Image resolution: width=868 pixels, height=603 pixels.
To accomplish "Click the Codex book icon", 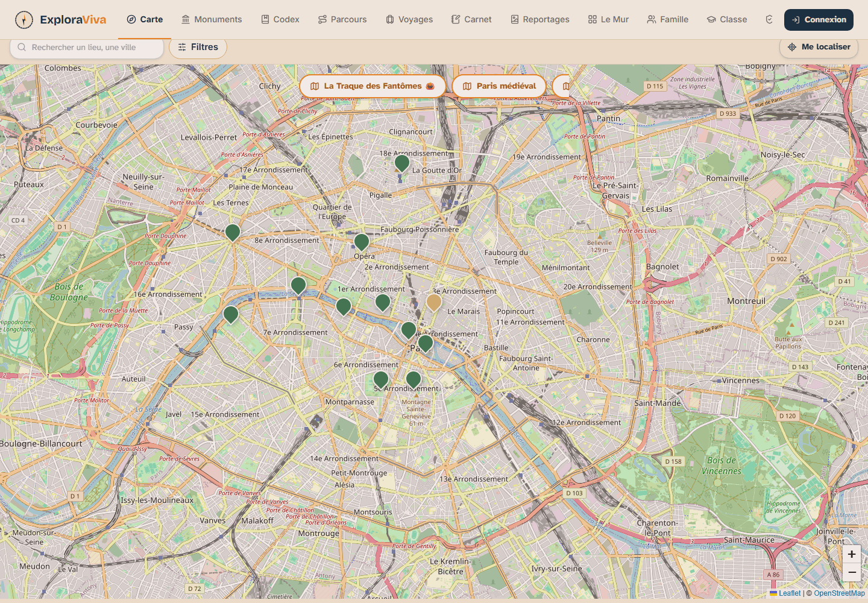I will pos(265,19).
